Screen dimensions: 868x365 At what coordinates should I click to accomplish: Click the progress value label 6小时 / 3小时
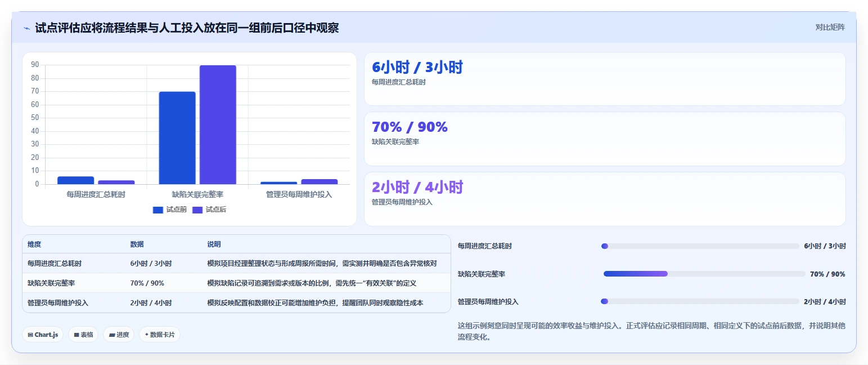pos(825,246)
